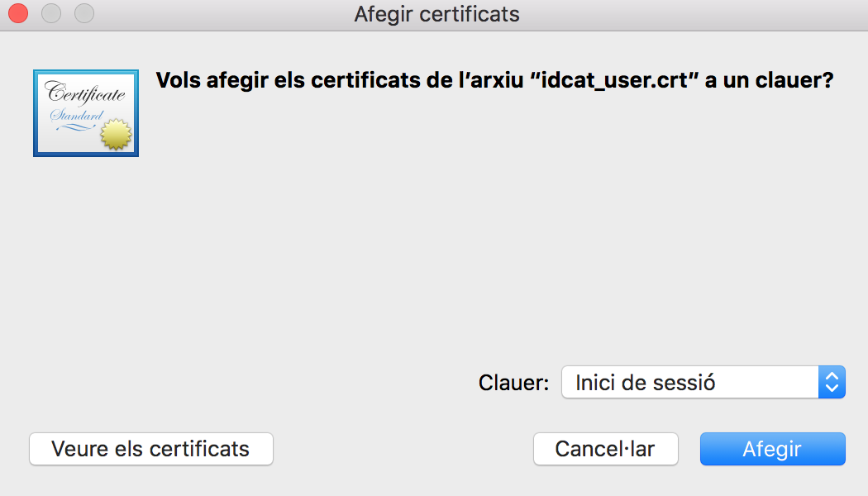Click the greyed-out minimize window button
Screen dimensions: 868x496
point(51,14)
